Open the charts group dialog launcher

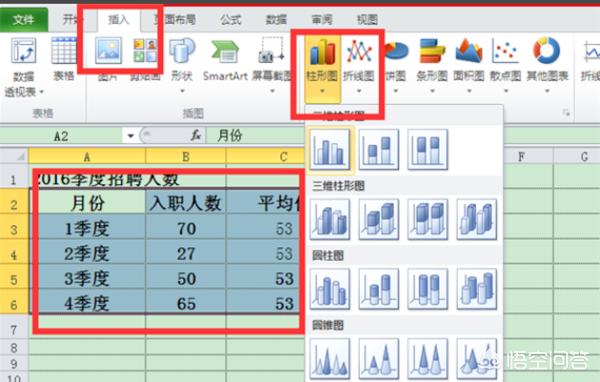coord(566,113)
